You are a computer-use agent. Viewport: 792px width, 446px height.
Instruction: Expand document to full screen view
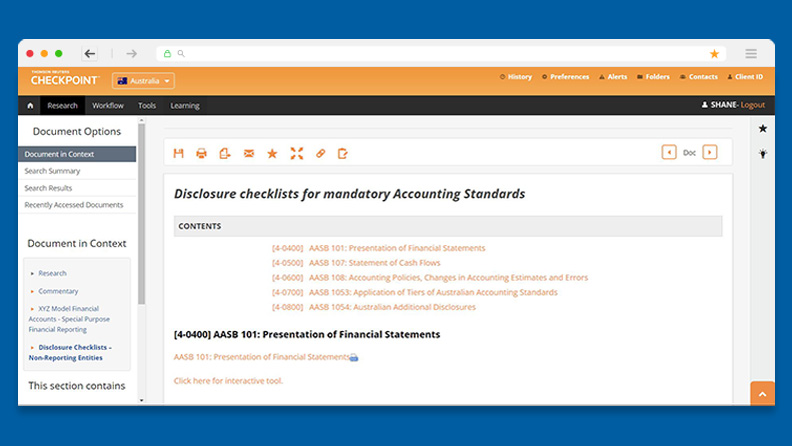click(x=296, y=153)
